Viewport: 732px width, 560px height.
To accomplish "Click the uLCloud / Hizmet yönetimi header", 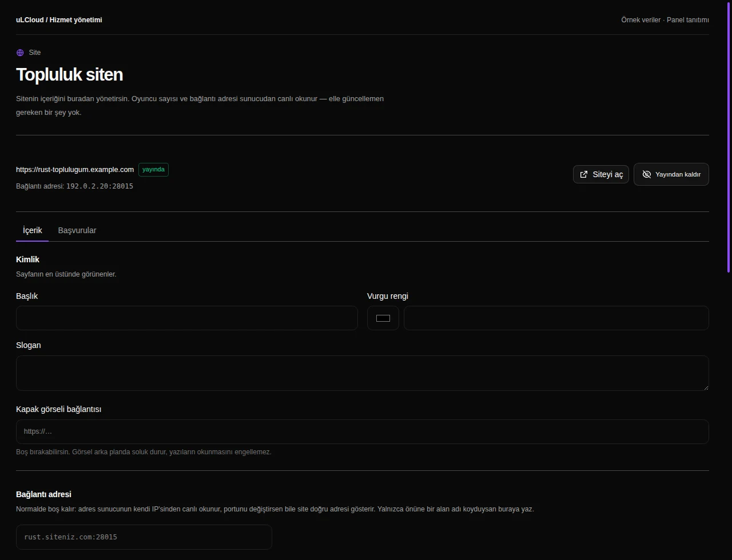I will pos(59,20).
